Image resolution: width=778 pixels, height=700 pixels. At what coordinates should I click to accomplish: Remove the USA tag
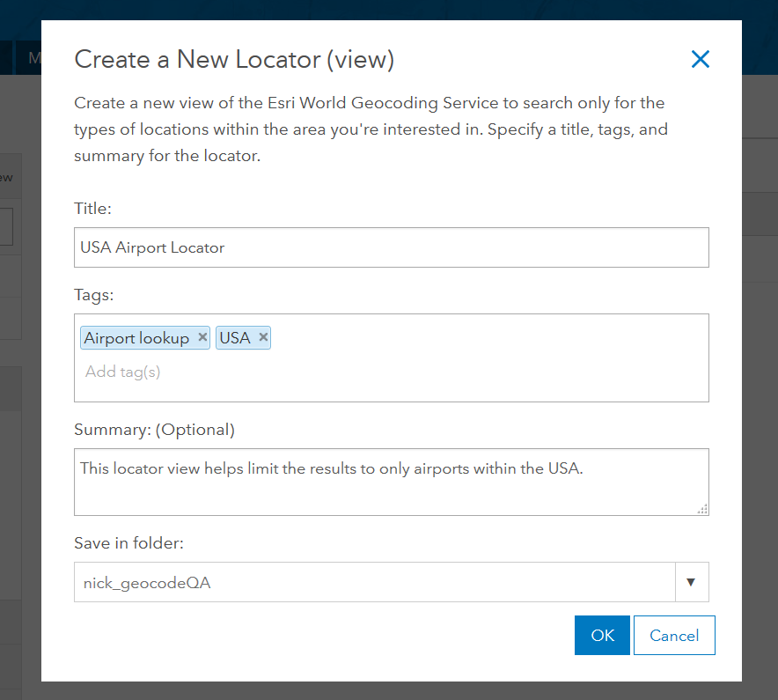[x=263, y=337]
